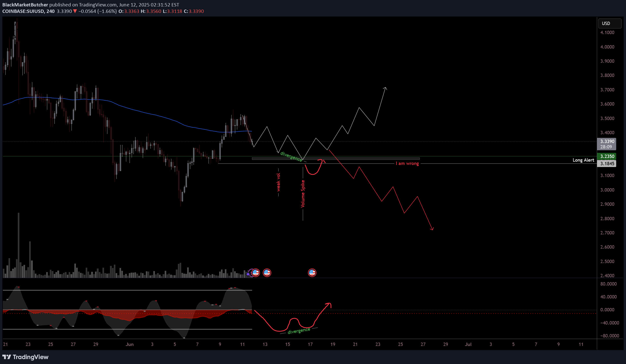The height and width of the screenshot is (364, 626).
Task: Click the current price 3.3390 axis label
Action: click(607, 141)
